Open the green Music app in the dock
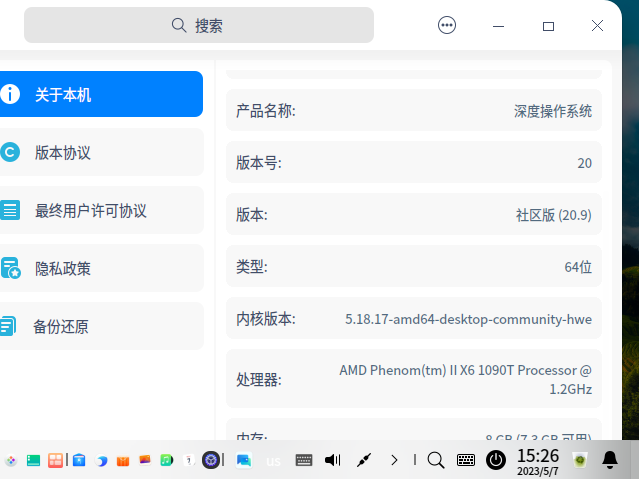Viewport: 639px width, 479px height. (x=167, y=460)
